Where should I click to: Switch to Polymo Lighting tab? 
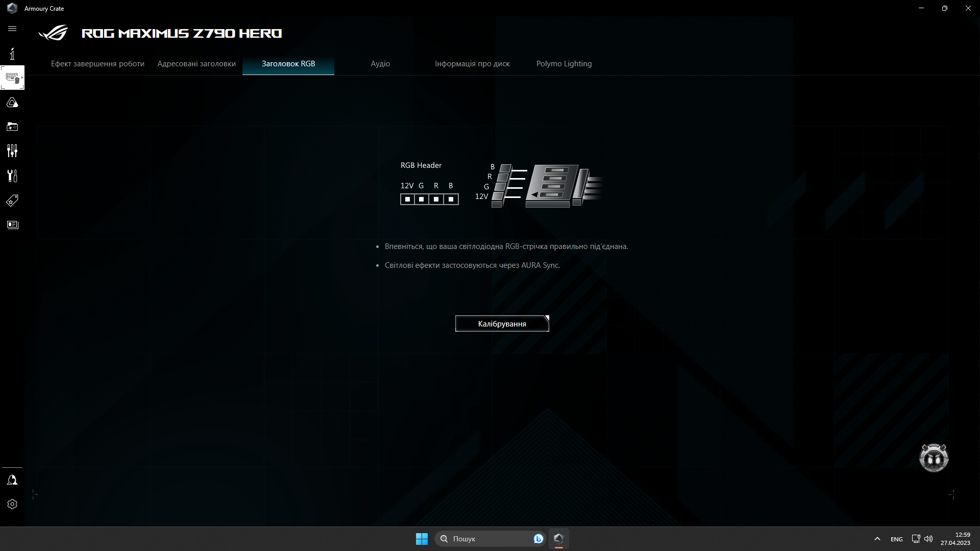(x=564, y=64)
